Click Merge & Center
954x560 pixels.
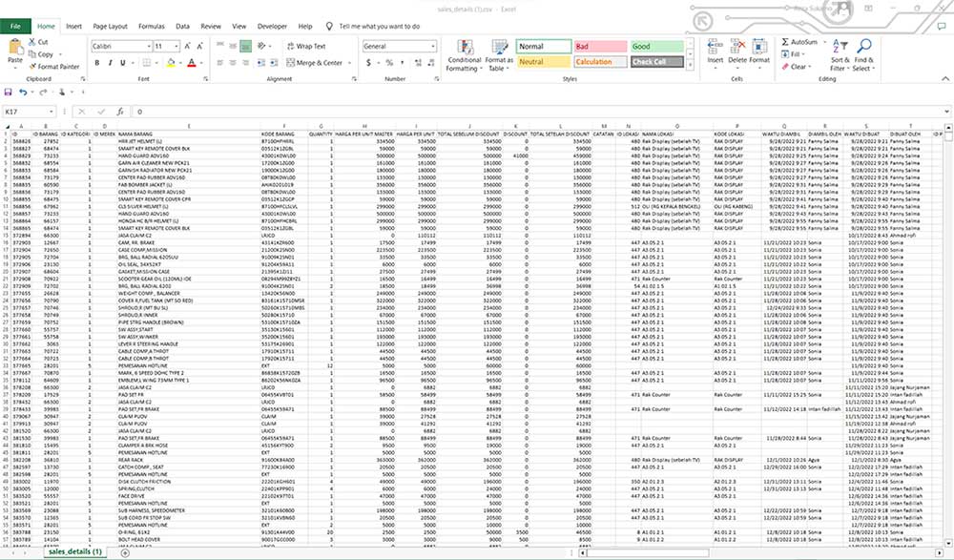tap(315, 63)
